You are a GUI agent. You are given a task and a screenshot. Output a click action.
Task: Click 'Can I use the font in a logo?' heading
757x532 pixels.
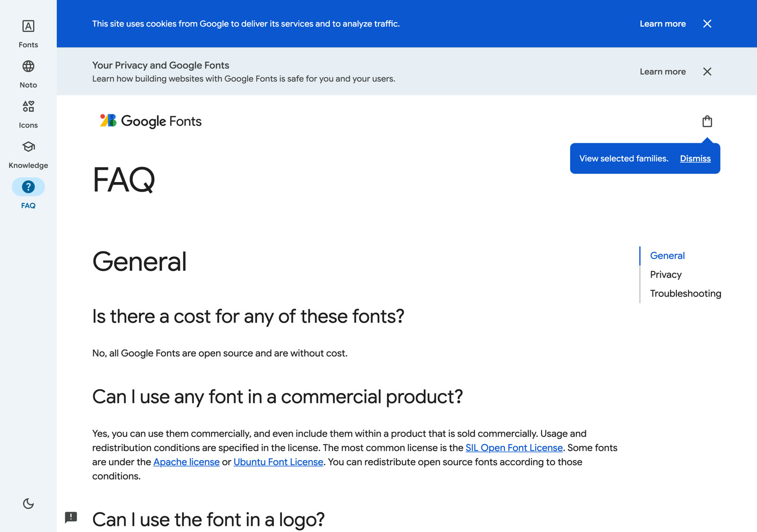[x=209, y=520]
